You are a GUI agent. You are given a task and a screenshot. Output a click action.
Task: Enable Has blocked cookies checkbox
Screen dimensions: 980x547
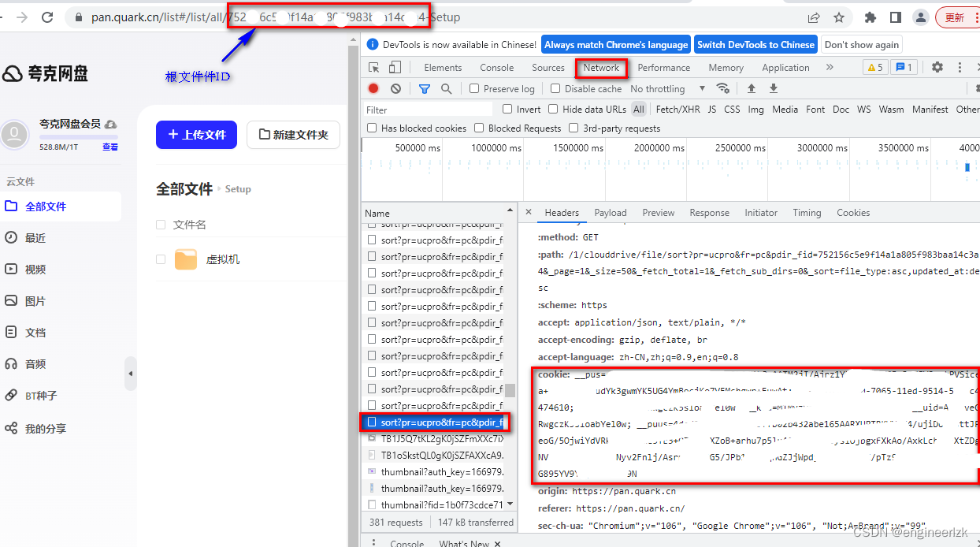(x=372, y=128)
